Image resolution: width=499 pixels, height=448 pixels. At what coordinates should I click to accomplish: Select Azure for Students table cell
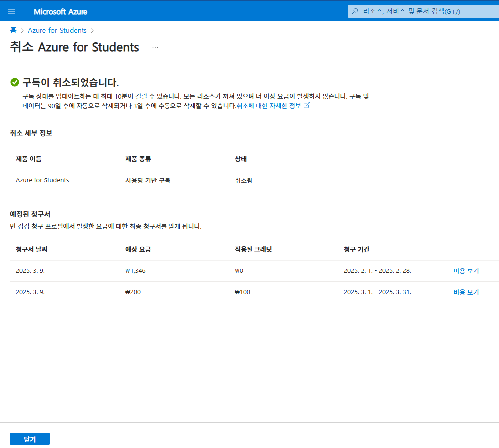click(x=42, y=180)
